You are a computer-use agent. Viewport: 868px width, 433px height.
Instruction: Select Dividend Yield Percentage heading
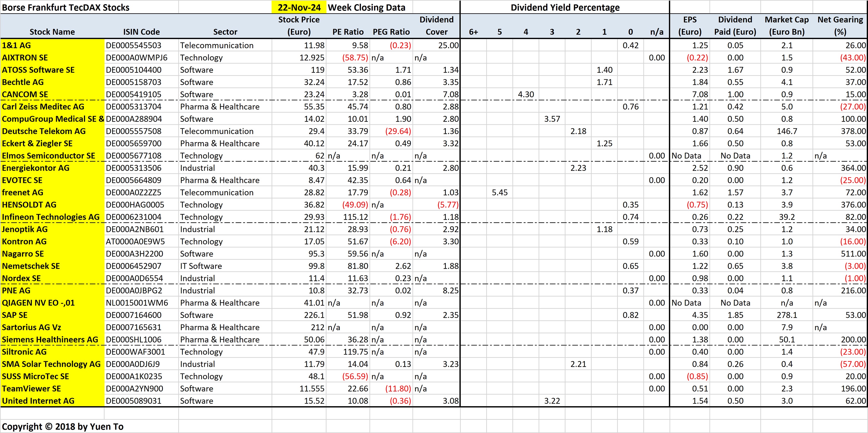pyautogui.click(x=565, y=7)
